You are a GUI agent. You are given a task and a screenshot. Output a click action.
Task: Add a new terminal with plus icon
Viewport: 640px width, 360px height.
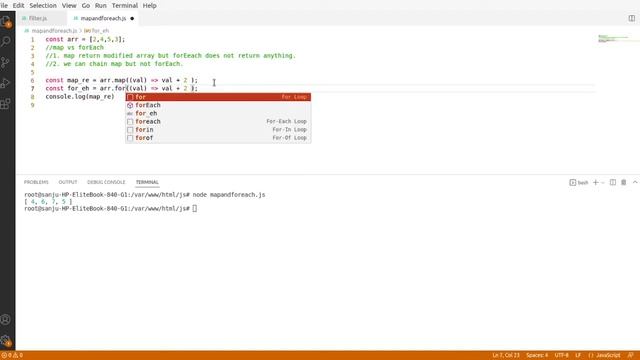(596, 182)
